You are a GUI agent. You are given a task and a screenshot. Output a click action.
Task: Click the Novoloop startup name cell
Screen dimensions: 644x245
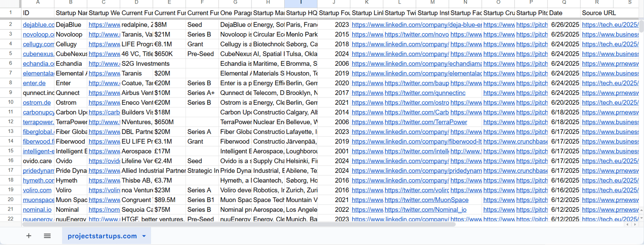pos(70,34)
